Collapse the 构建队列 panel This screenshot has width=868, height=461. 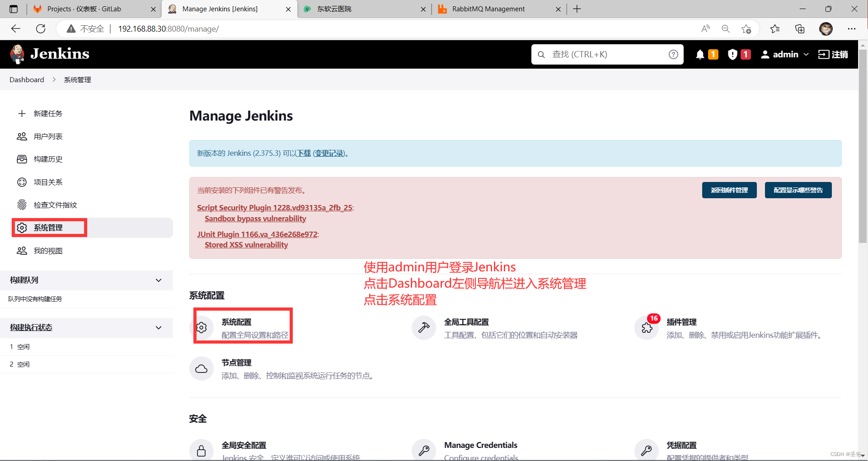tap(159, 280)
